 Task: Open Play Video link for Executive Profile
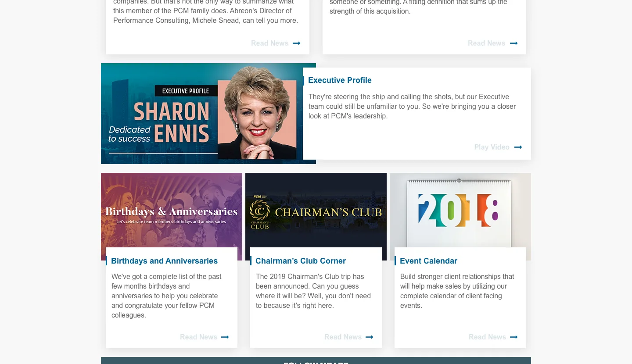[492, 147]
